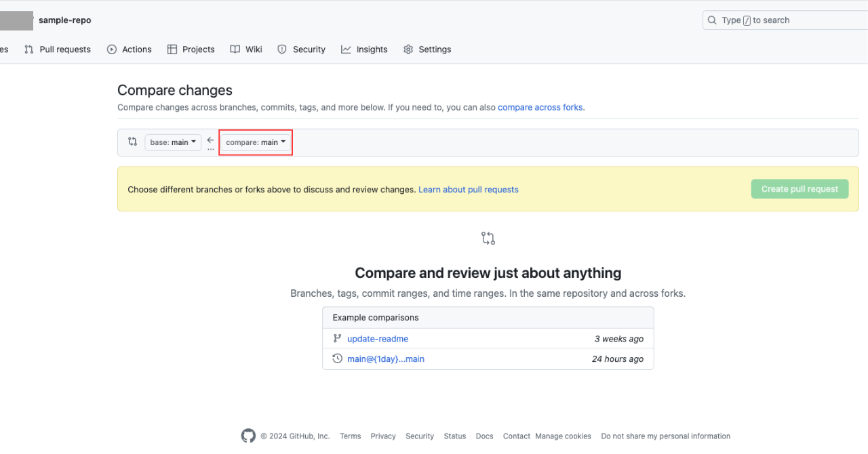
Task: Switch to the Projects tab
Action: tap(191, 49)
